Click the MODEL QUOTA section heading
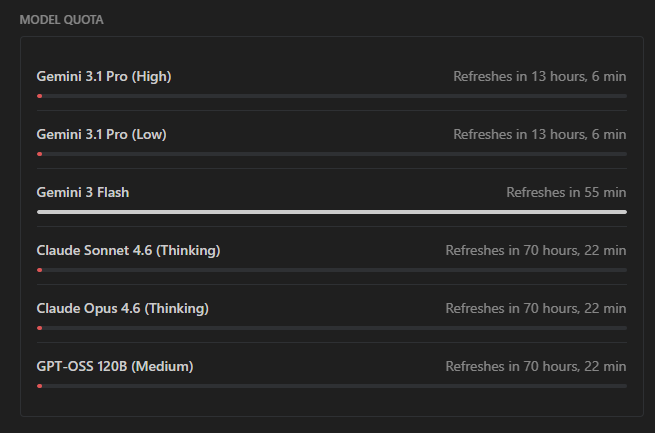This screenshot has height=433, width=655. (61, 20)
